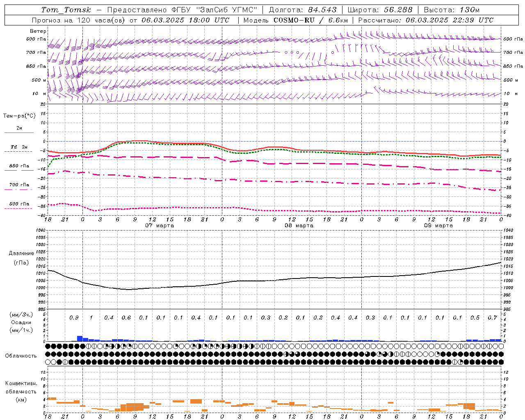Image resolution: width=525 pixels, height=420 pixels.
Task: Click the station name Tom_Tomsk
Action: pyautogui.click(x=66, y=10)
